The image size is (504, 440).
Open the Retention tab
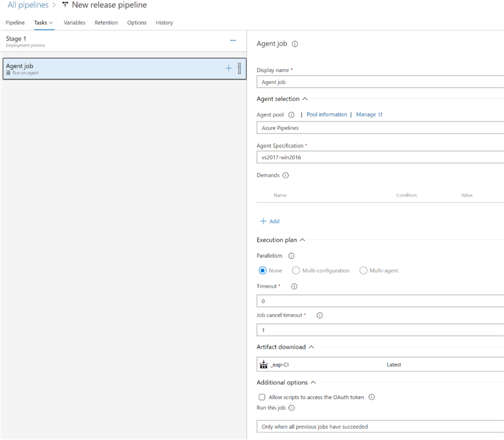tap(106, 23)
